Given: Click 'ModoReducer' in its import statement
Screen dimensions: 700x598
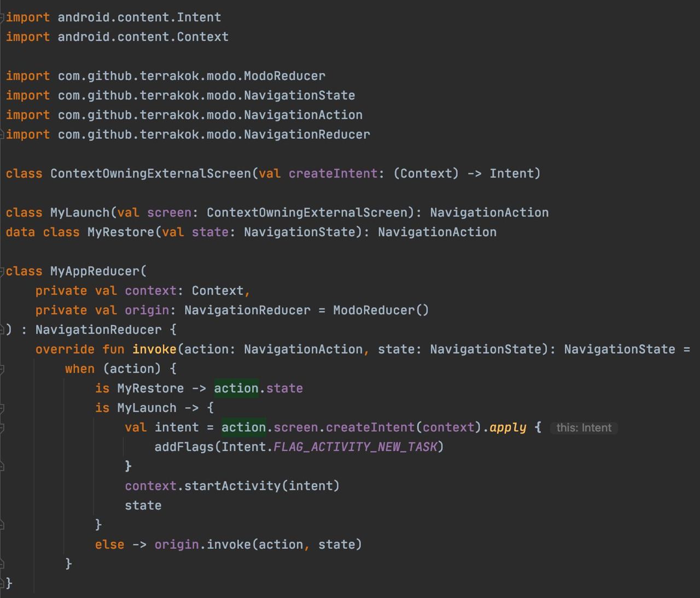Looking at the screenshot, I should 284,76.
